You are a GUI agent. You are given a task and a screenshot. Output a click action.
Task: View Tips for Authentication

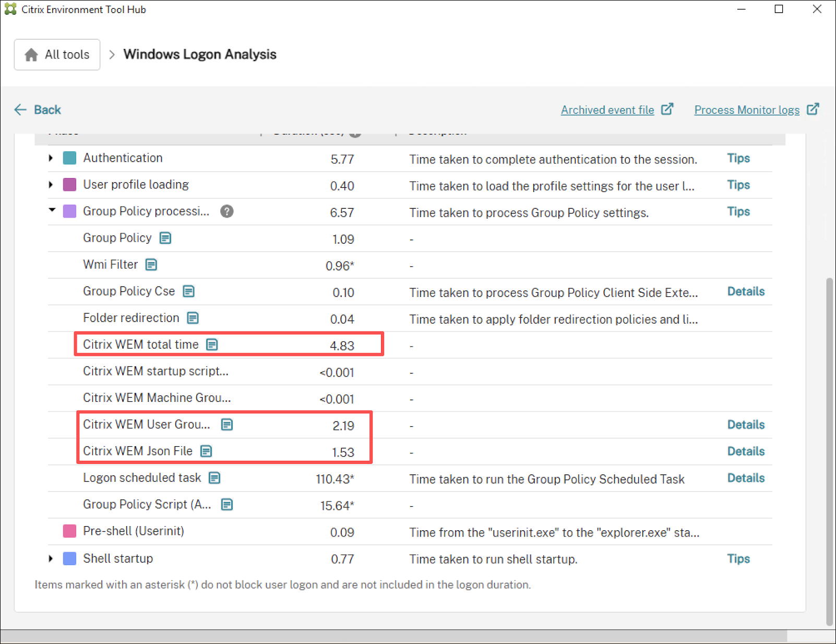pos(738,158)
